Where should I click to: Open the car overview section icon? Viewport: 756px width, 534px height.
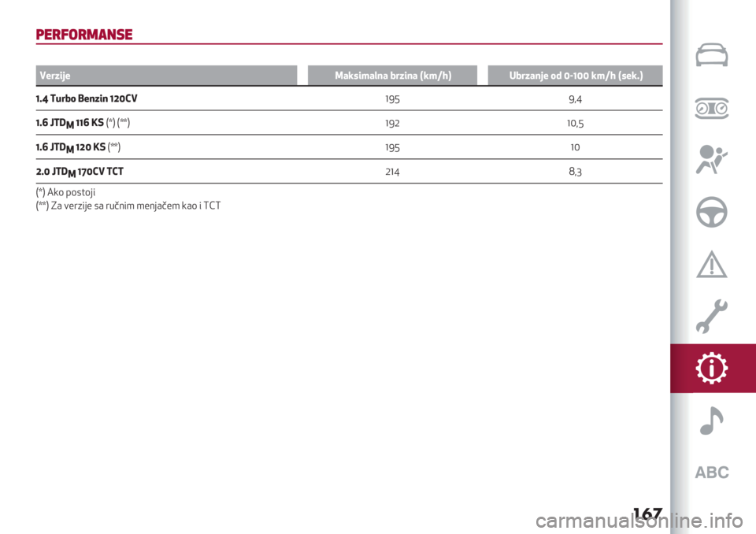point(712,55)
